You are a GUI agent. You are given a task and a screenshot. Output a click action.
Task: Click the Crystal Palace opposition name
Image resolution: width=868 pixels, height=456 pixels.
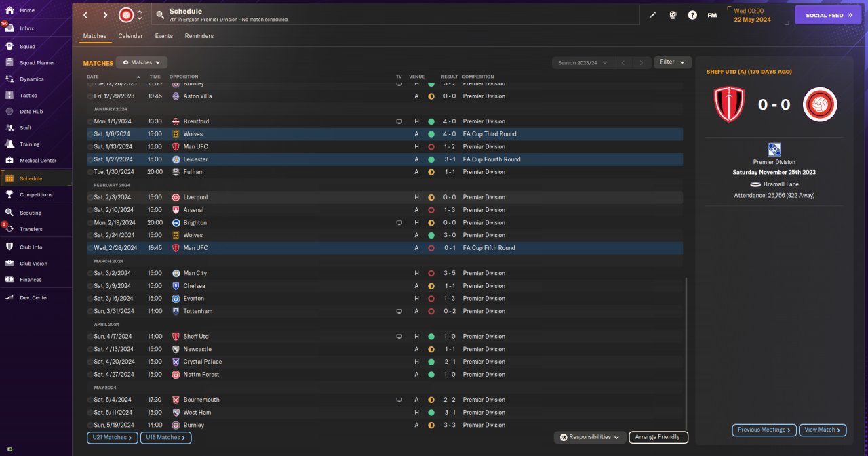202,362
